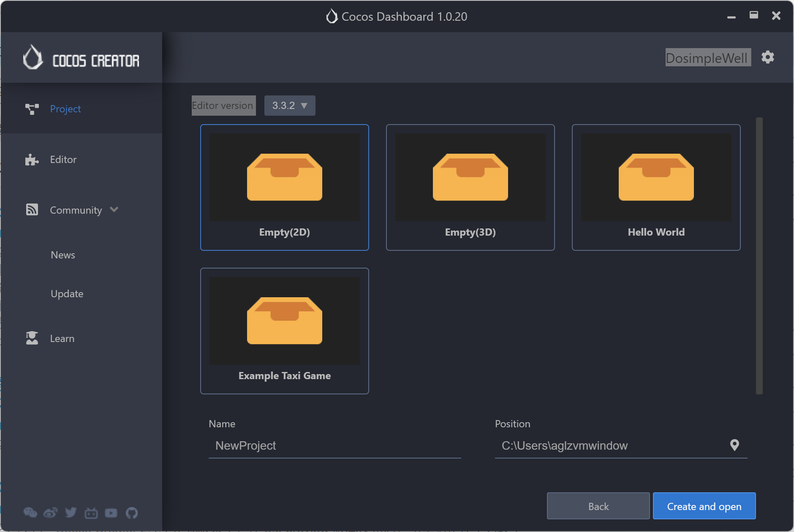Click the template list vertical scrollbar
Image resolution: width=794 pixels, height=532 pixels.
(x=759, y=256)
